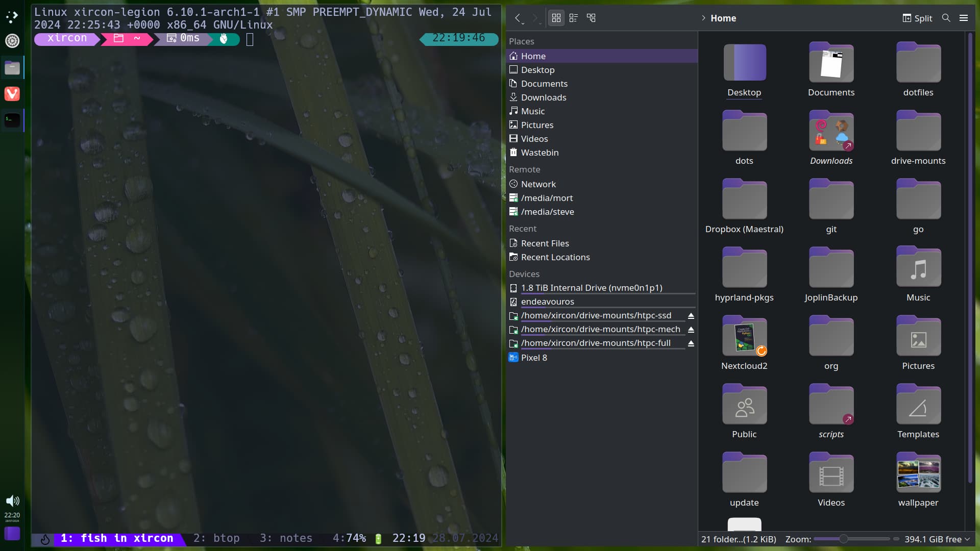Adjust the Zoom slider handle
Viewport: 980px width, 551px height.
(x=843, y=539)
